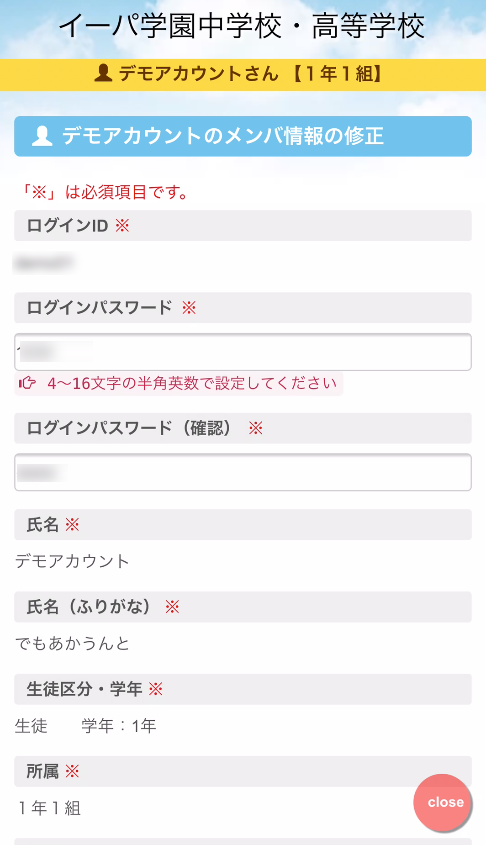This screenshot has height=845, width=486.
Task: Click the school name title at top
Action: tap(242, 26)
